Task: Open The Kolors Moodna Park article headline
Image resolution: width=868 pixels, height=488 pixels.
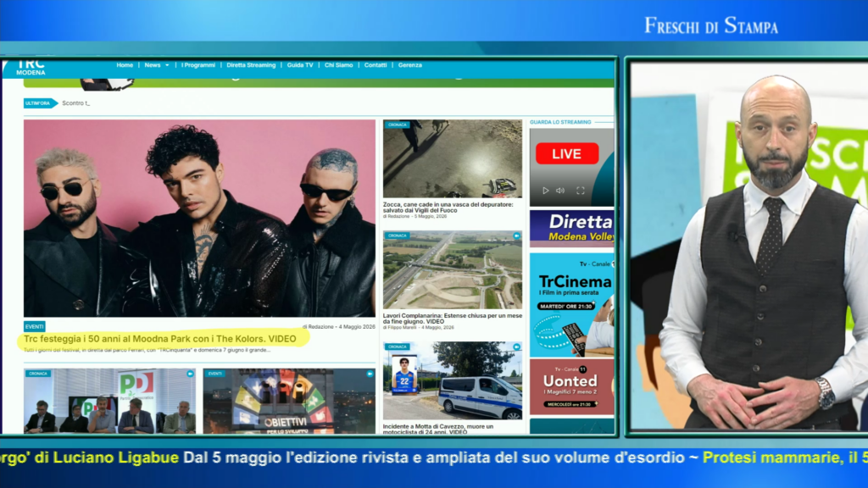Action: pyautogui.click(x=159, y=339)
